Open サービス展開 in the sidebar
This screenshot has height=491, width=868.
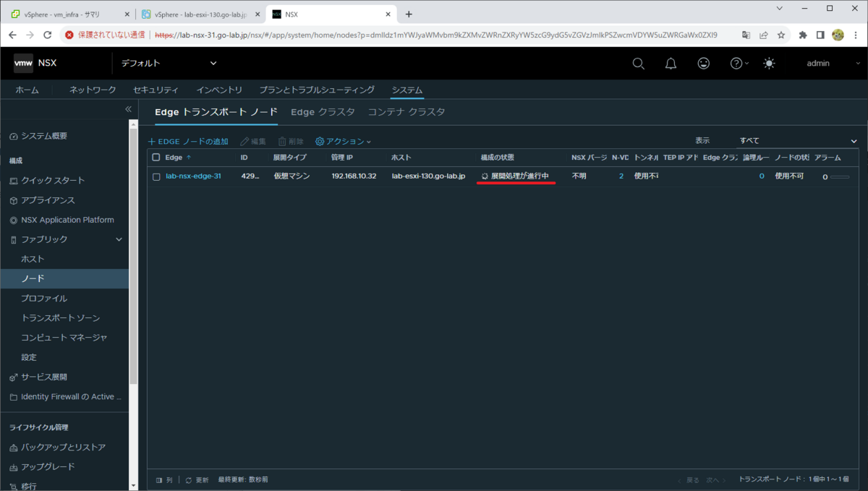tap(43, 377)
